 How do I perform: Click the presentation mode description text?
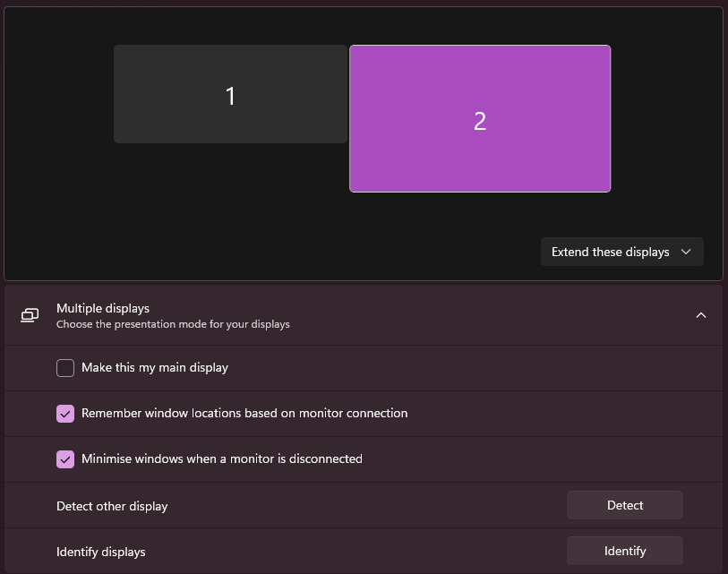click(172, 324)
